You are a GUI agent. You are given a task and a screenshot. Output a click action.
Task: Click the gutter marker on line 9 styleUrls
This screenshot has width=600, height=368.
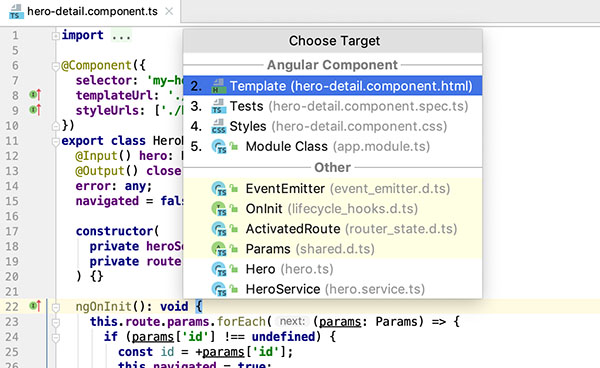[35, 110]
